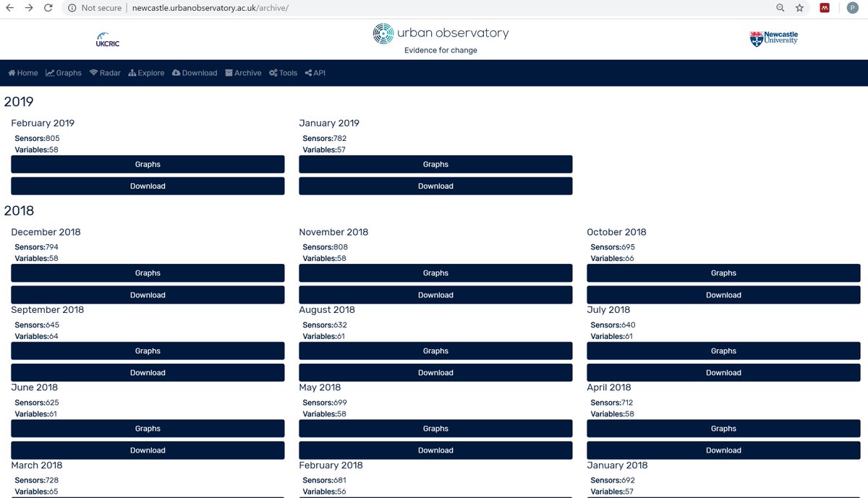Viewport: 868px width, 498px height.
Task: Bookmark this page with the star icon
Action: click(x=799, y=8)
